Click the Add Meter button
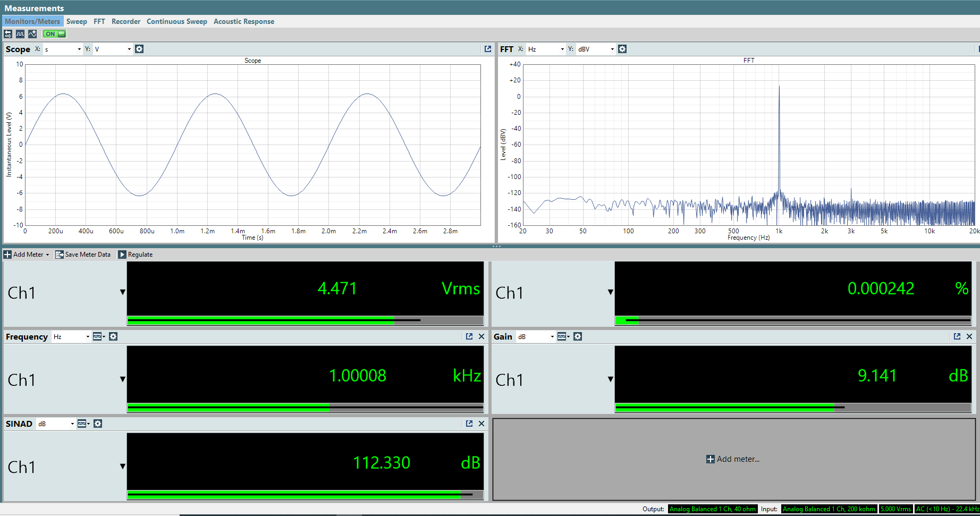Image resolution: width=980 pixels, height=516 pixels. click(27, 255)
